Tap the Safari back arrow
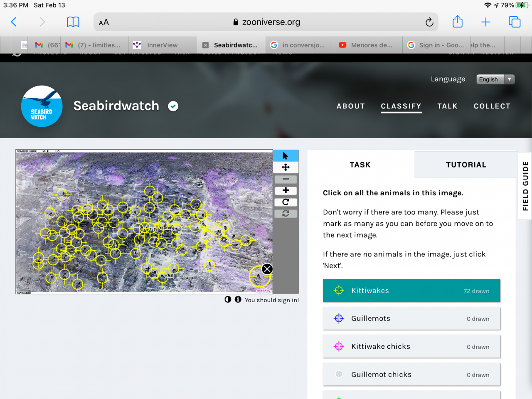Image resolution: width=532 pixels, height=399 pixels. pyautogui.click(x=14, y=22)
